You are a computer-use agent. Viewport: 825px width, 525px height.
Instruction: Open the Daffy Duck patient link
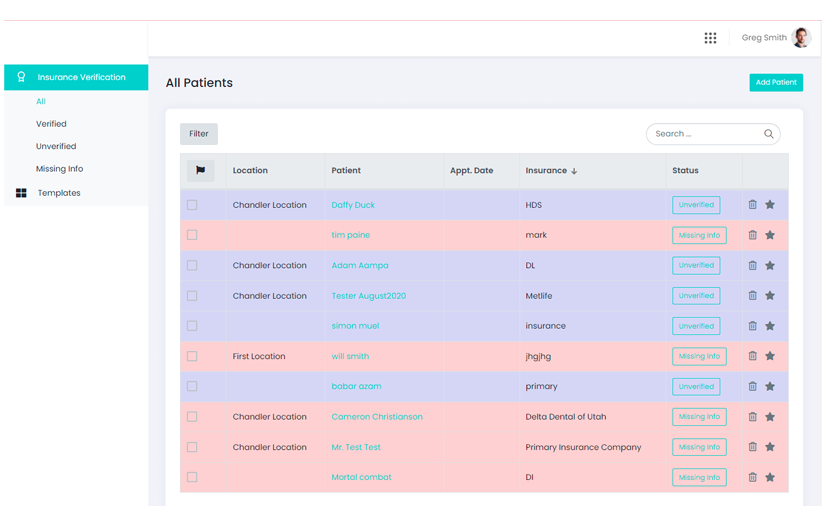pos(353,205)
